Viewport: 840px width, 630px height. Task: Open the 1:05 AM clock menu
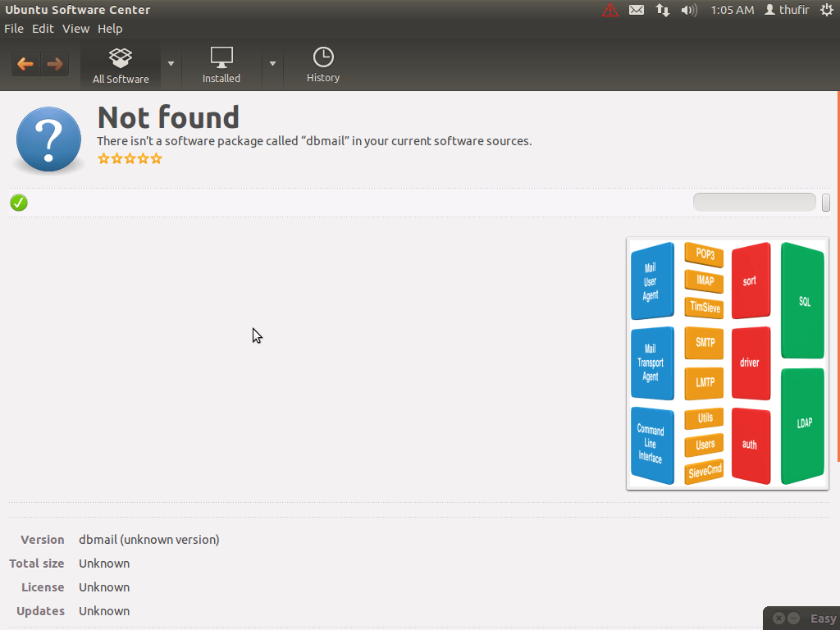(x=732, y=10)
